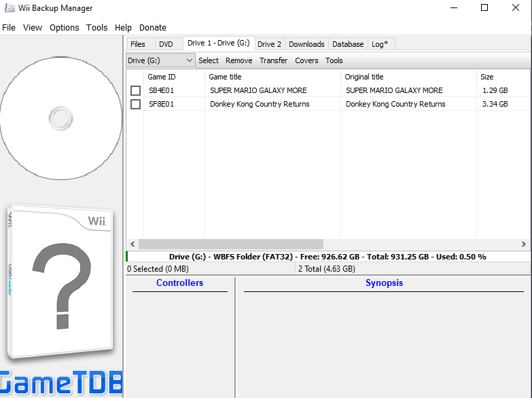
Task: Select the SB4E01 game ID cell
Action: (162, 90)
